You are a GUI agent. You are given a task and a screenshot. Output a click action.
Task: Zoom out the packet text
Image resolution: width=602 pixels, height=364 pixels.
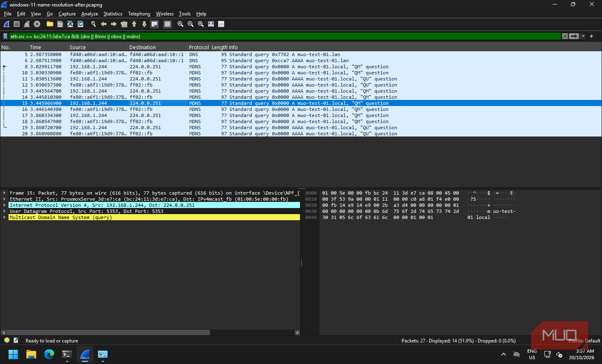pyautogui.click(x=191, y=24)
